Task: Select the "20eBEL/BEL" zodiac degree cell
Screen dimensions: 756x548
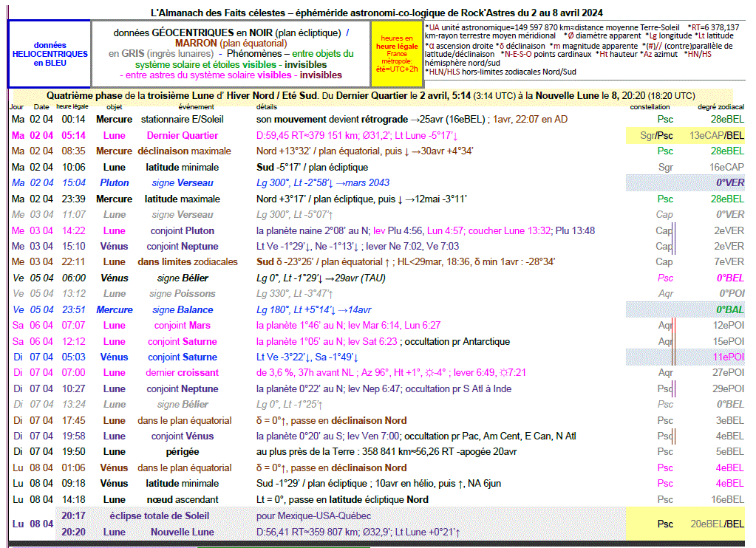Action: [x=718, y=524]
